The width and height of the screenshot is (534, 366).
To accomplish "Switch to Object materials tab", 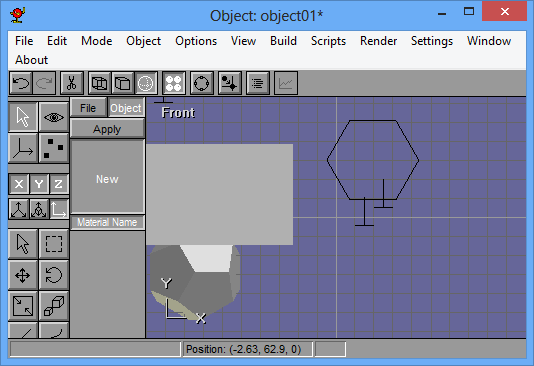I will [x=126, y=108].
